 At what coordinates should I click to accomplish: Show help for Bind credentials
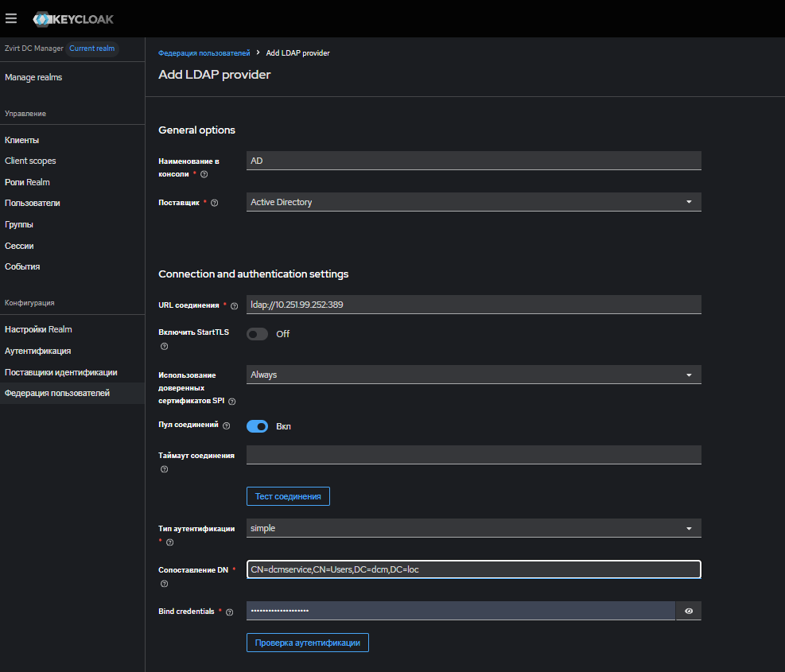tap(229, 612)
